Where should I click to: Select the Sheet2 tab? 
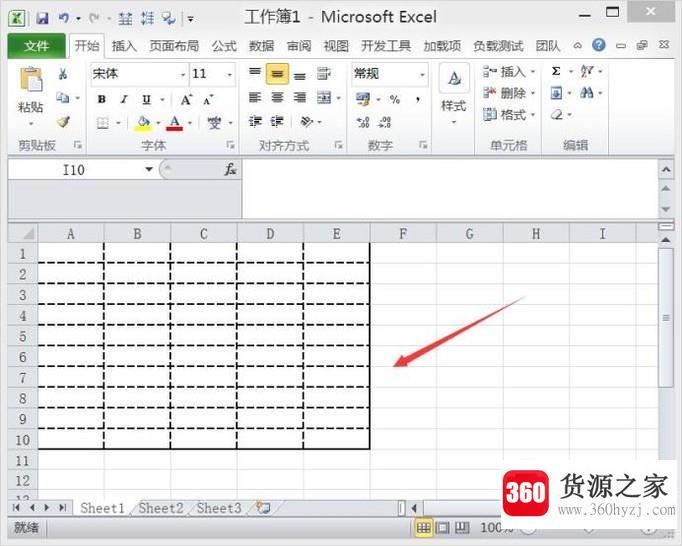161,508
